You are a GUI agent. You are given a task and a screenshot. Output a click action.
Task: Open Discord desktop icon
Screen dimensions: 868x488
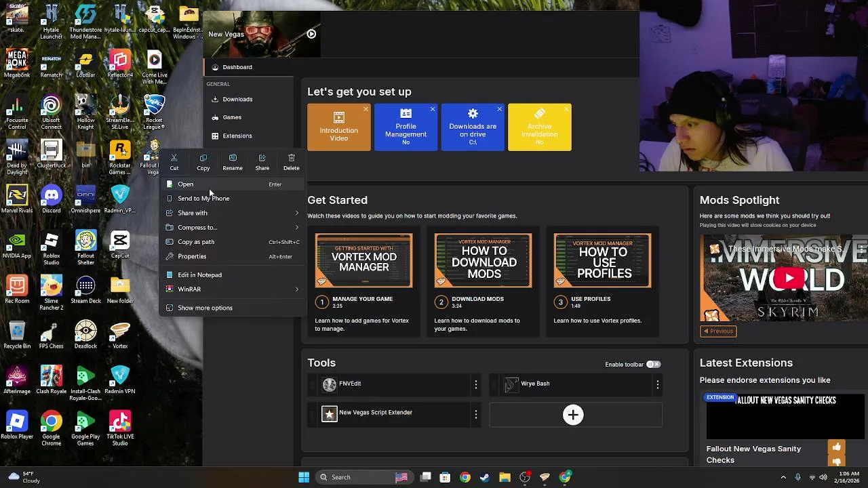tap(51, 200)
